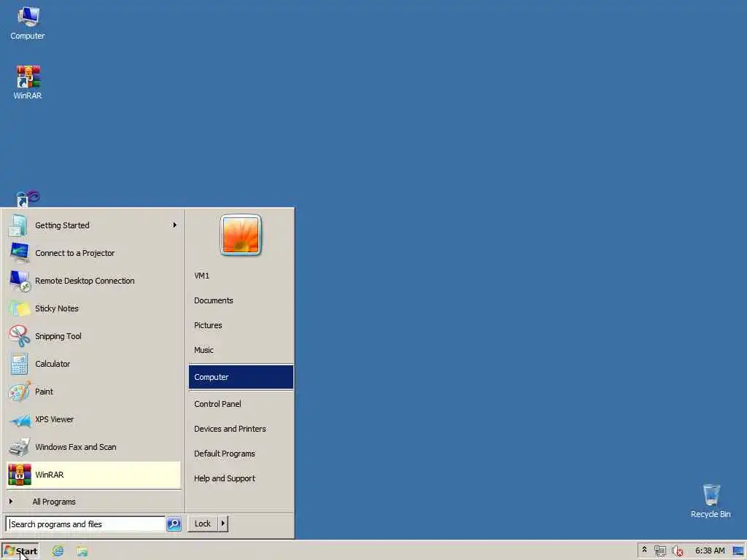
Task: Launch Windows Fax and Scan text entry
Action: coord(76,447)
